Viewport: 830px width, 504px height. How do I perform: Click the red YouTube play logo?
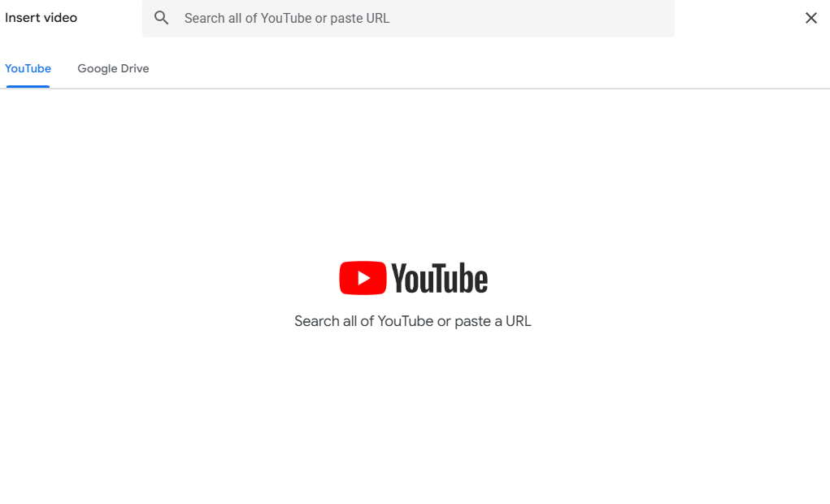[x=363, y=278]
